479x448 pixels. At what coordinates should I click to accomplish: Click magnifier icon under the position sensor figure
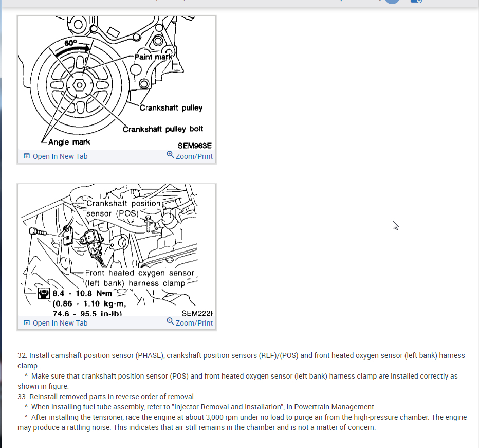click(170, 321)
